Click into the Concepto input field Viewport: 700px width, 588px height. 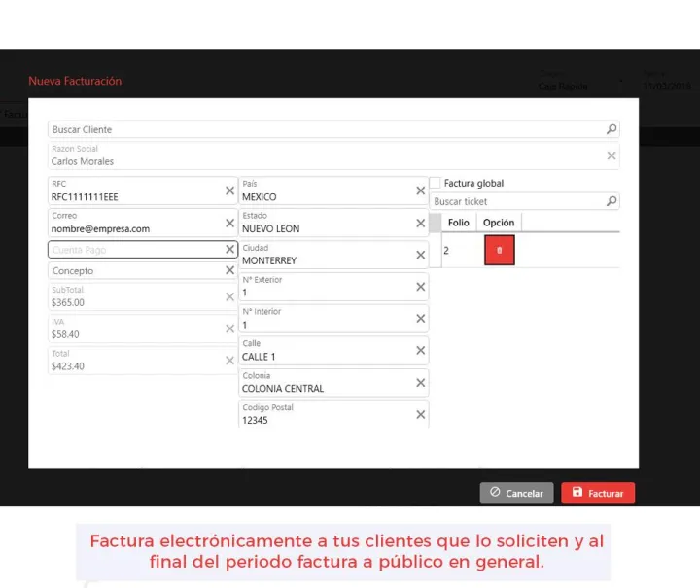click(136, 271)
